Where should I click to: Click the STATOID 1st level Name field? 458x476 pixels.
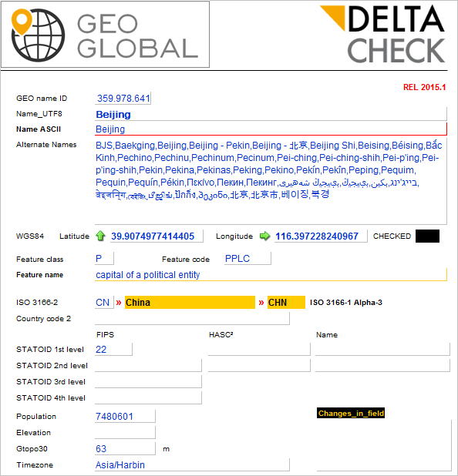[x=382, y=349]
